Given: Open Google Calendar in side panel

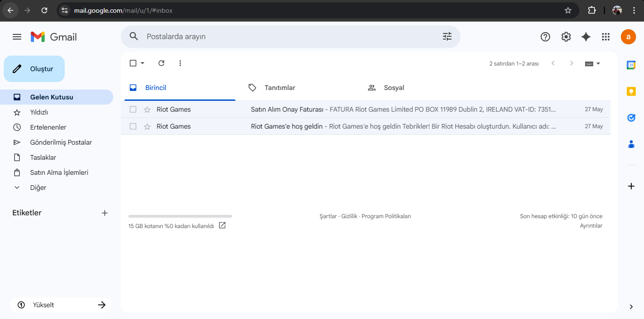Looking at the screenshot, I should tap(631, 65).
